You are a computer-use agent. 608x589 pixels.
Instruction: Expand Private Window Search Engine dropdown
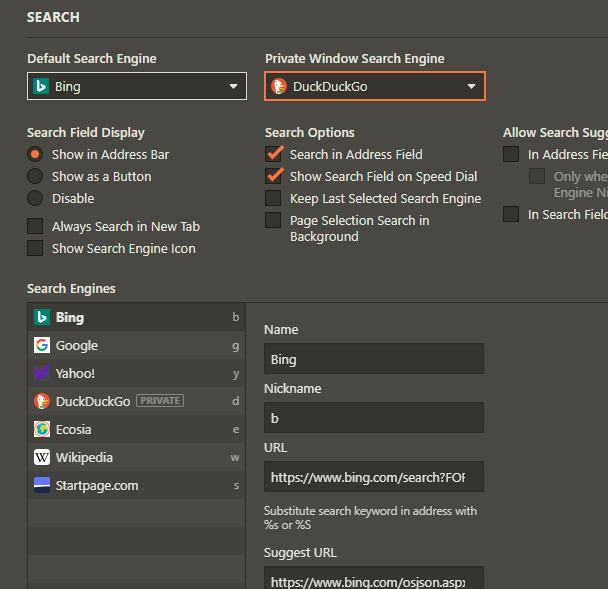point(374,86)
